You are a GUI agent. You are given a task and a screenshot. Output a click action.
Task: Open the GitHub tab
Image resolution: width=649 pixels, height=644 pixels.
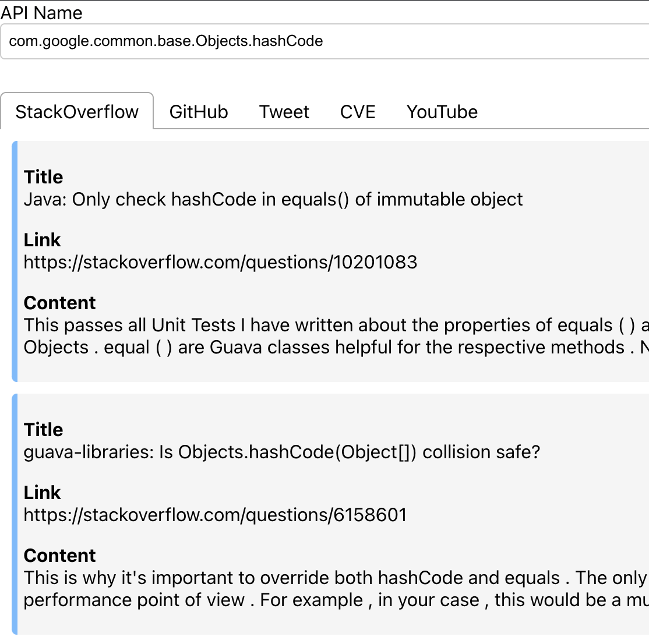pos(199,112)
